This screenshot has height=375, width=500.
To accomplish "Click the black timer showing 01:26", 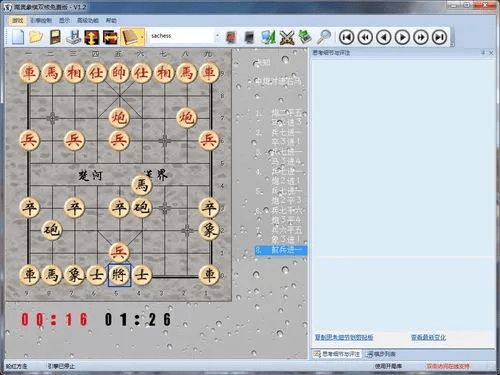I will 138,319.
